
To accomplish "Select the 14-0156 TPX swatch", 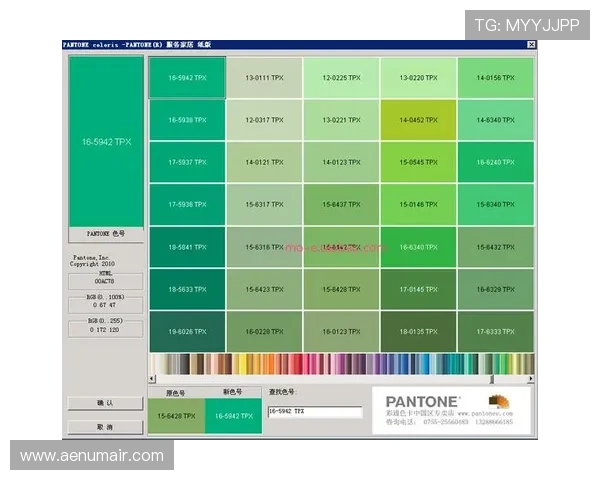I will [x=495, y=78].
